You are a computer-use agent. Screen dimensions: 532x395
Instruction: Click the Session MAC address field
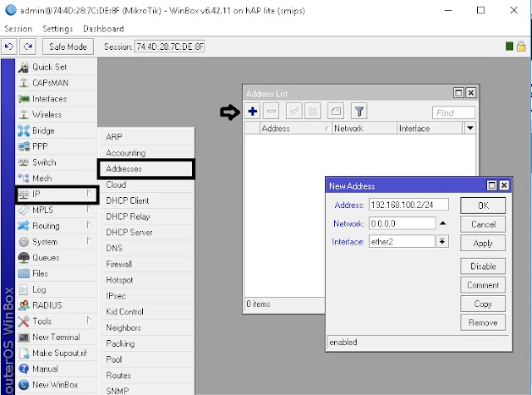click(x=170, y=47)
